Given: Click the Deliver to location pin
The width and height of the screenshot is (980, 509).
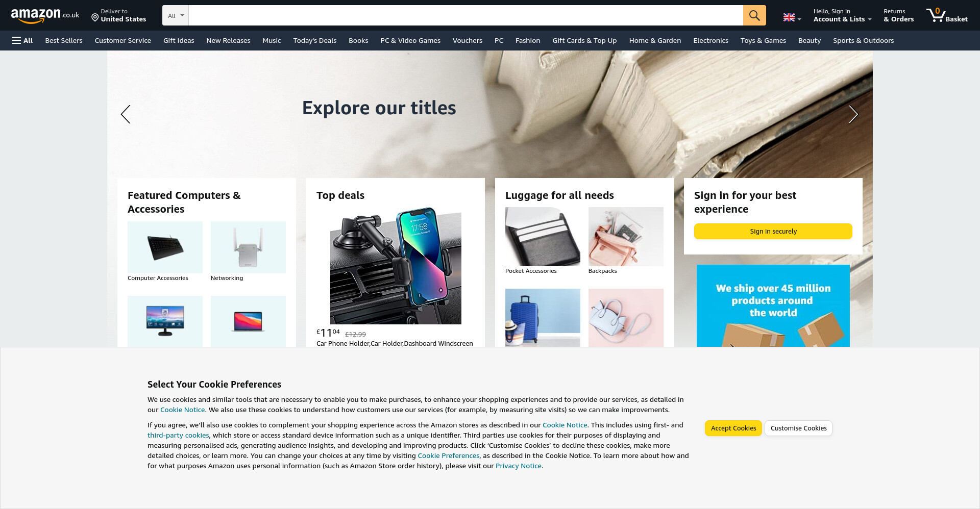Looking at the screenshot, I should [95, 18].
